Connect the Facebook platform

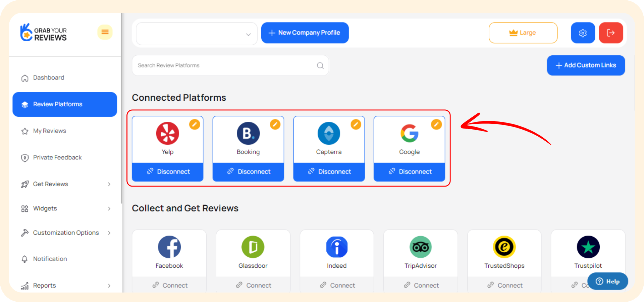[169, 285]
